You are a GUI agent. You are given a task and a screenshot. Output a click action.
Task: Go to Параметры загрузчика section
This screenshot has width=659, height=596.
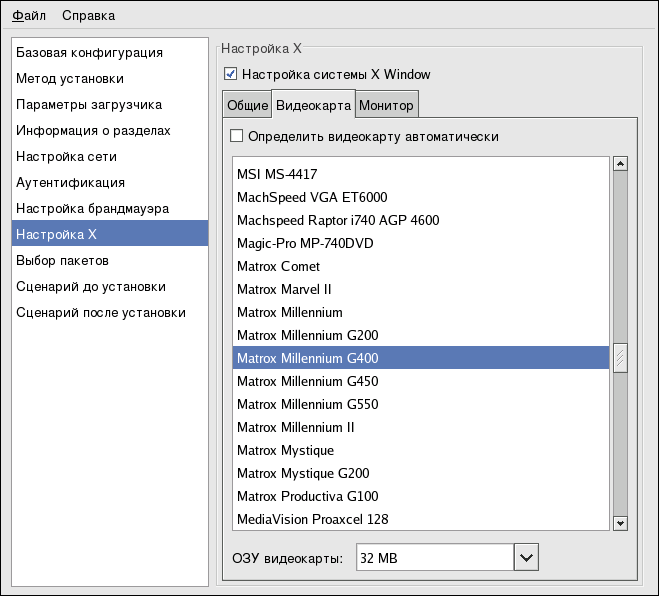[89, 104]
